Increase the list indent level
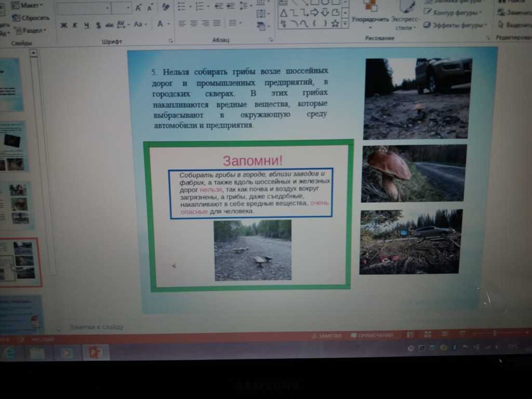 [x=231, y=6]
